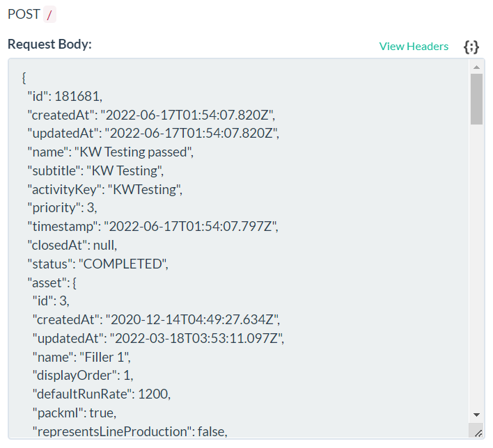This screenshot has width=493, height=448.
Task: Click the "activityKey": "KWTesting" line
Action: tap(104, 189)
